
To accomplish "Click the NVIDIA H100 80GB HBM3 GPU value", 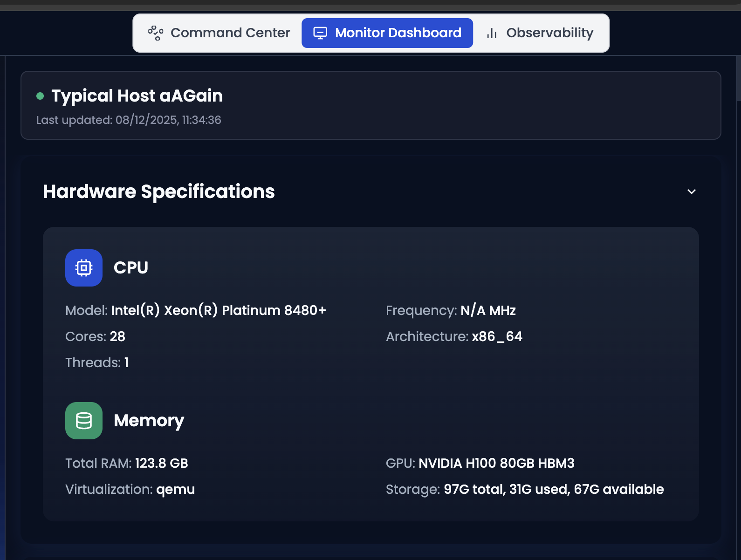I will coord(496,463).
